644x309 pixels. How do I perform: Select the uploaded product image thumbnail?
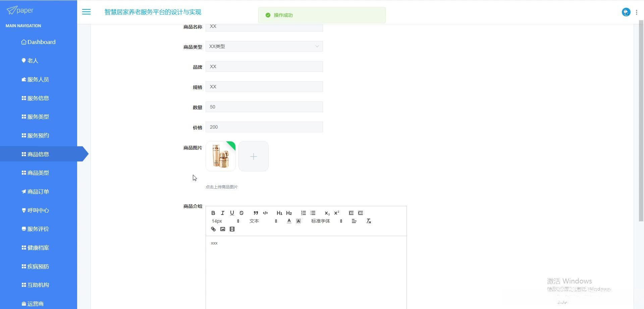[220, 156]
